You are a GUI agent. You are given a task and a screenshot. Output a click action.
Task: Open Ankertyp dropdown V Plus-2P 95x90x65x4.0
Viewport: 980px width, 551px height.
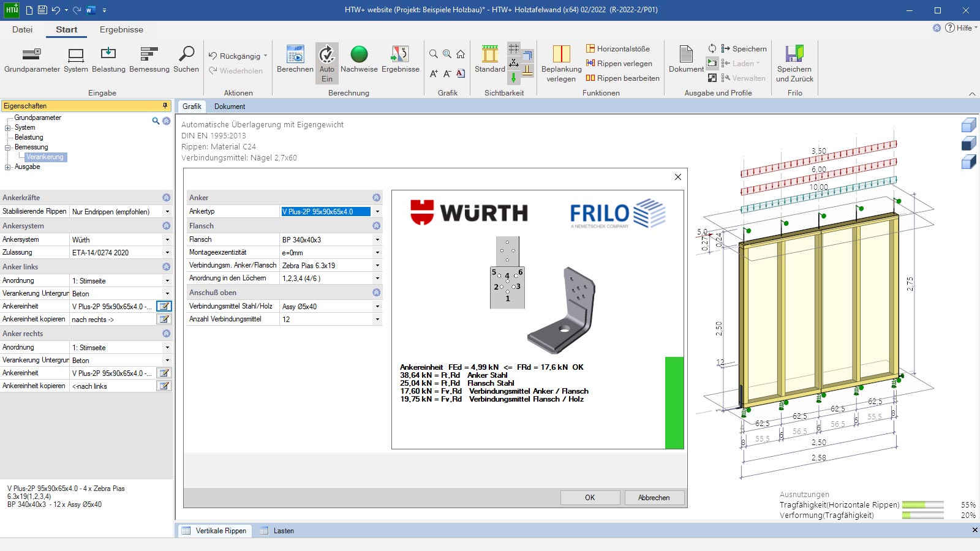377,211
